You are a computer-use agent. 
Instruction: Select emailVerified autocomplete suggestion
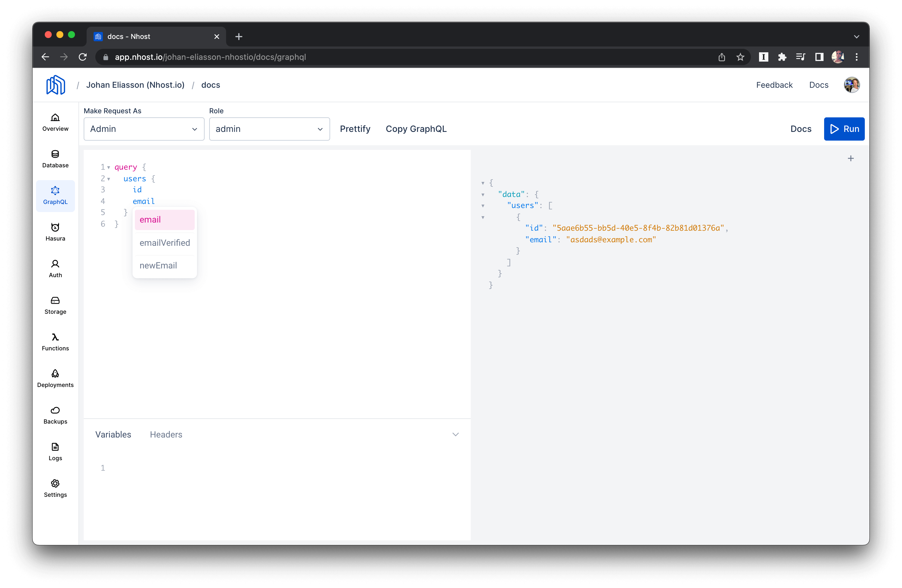pos(164,243)
